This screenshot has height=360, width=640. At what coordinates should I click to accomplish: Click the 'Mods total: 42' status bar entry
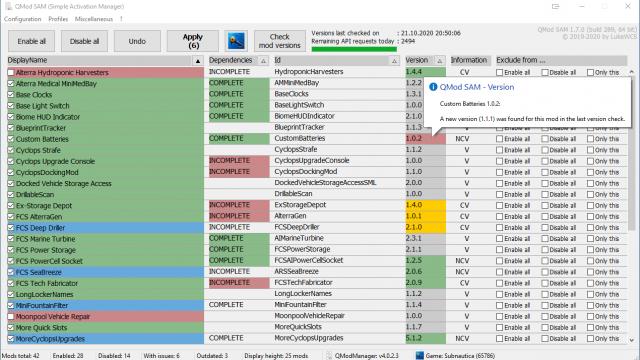(x=20, y=356)
